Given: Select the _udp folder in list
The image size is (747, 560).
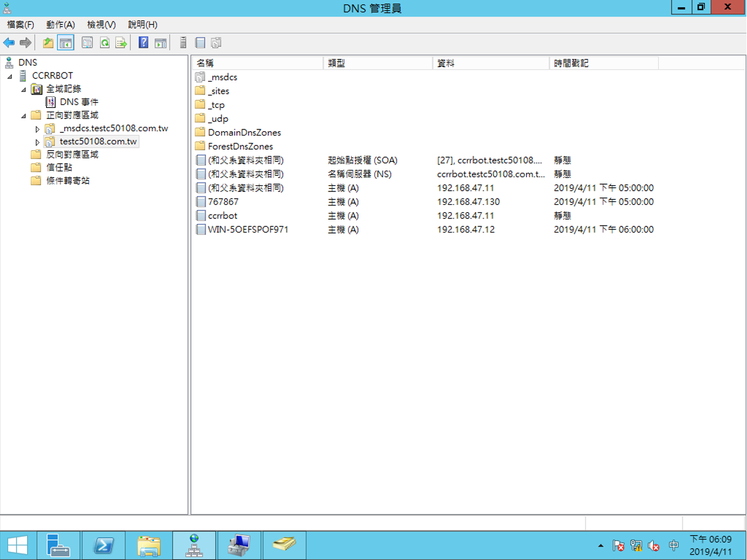Looking at the screenshot, I should tap(218, 118).
